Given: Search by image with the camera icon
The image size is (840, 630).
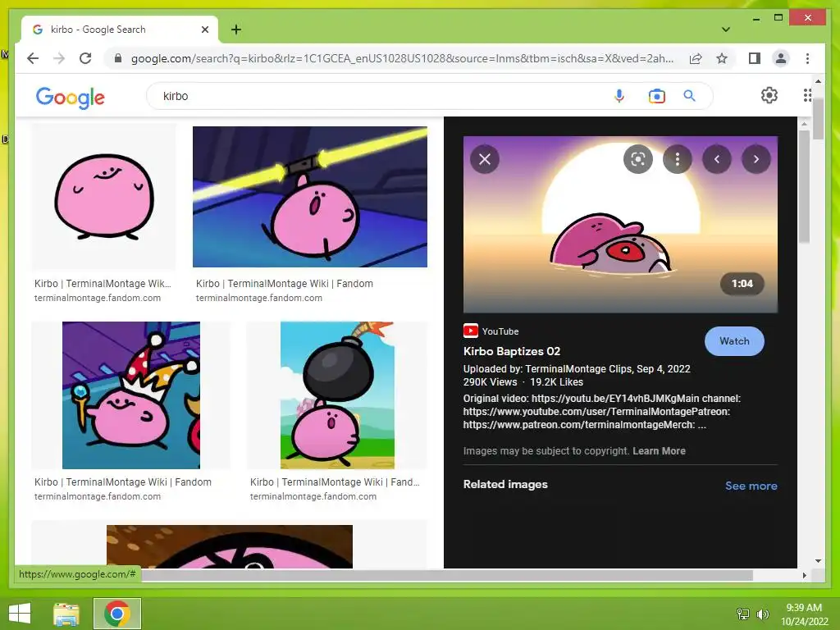Looking at the screenshot, I should (656, 96).
